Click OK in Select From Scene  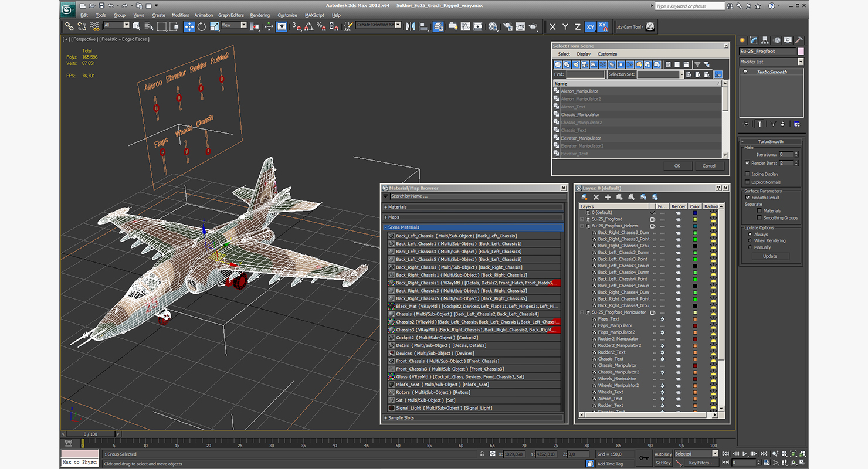[677, 166]
